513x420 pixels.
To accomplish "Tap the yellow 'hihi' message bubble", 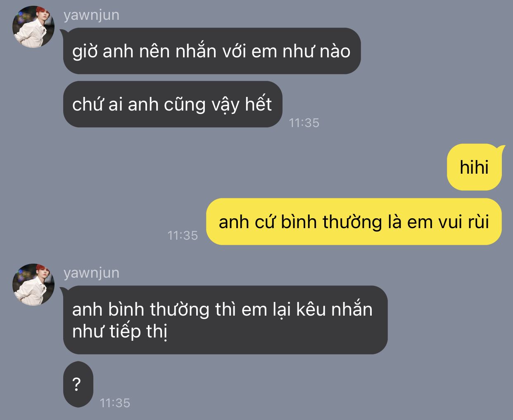I will pyautogui.click(x=474, y=167).
